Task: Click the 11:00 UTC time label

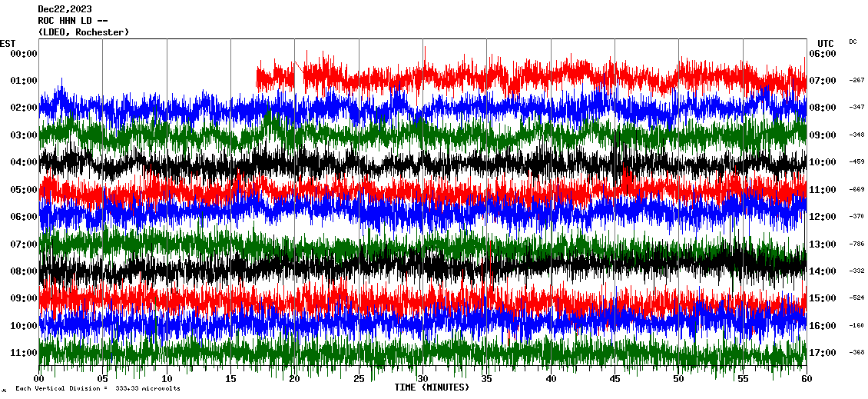Action: point(823,190)
